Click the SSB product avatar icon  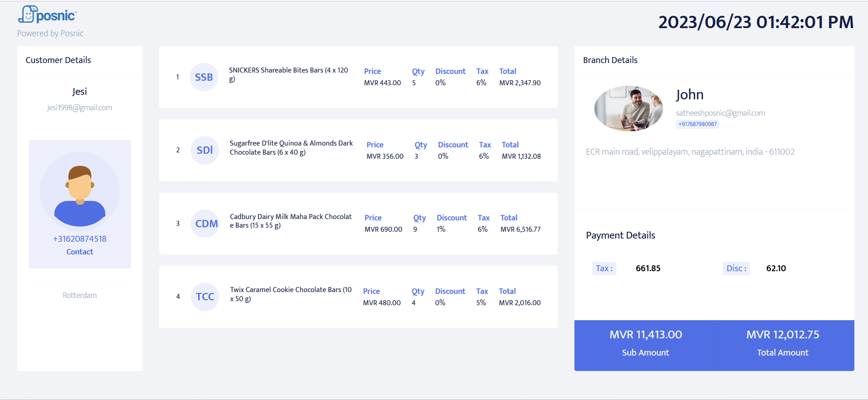click(x=204, y=77)
